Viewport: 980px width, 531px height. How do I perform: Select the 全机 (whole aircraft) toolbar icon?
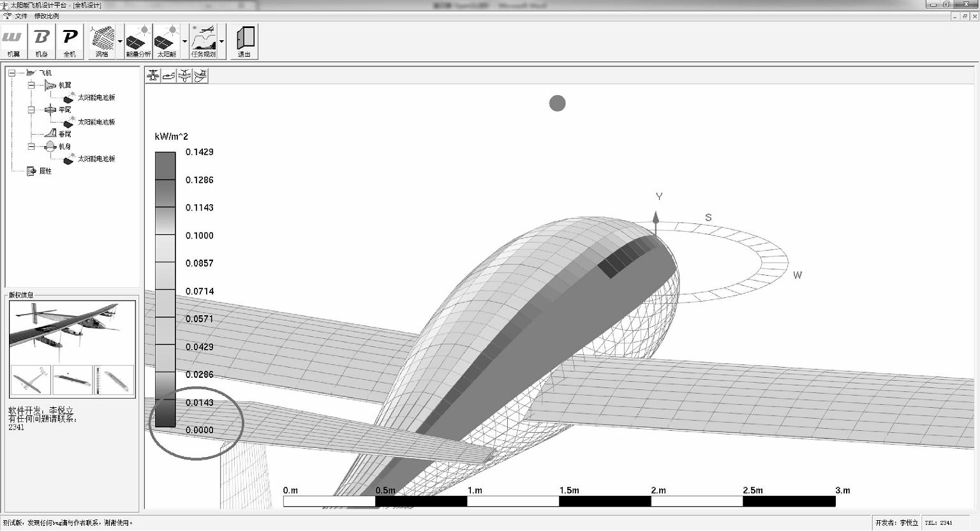point(70,42)
